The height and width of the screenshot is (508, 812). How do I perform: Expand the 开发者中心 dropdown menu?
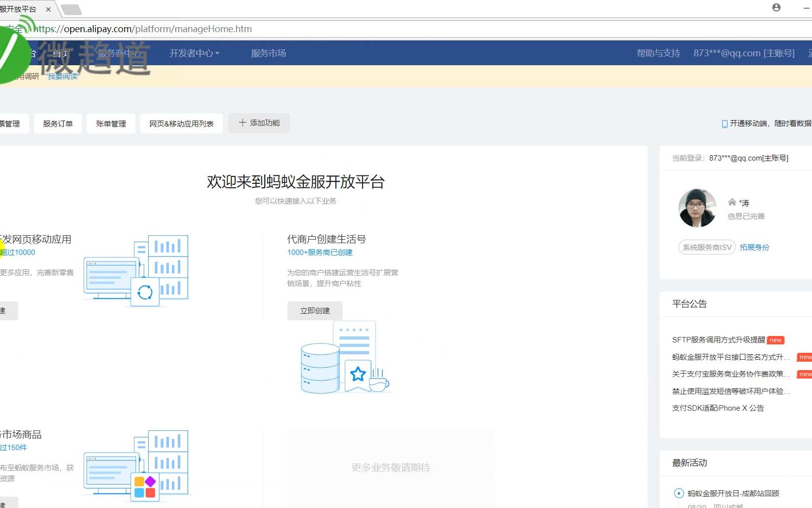coord(194,53)
